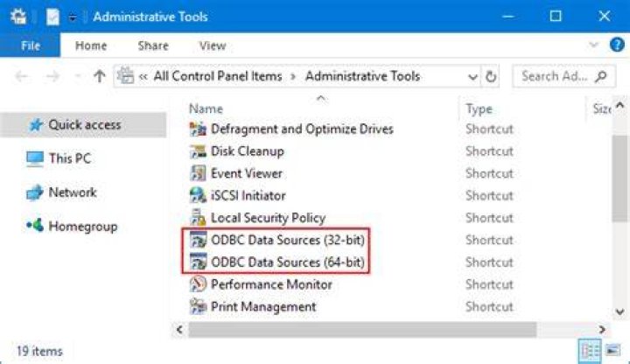Viewport: 630px width, 364px height.
Task: Click the Back navigation arrow
Action: (x=21, y=76)
